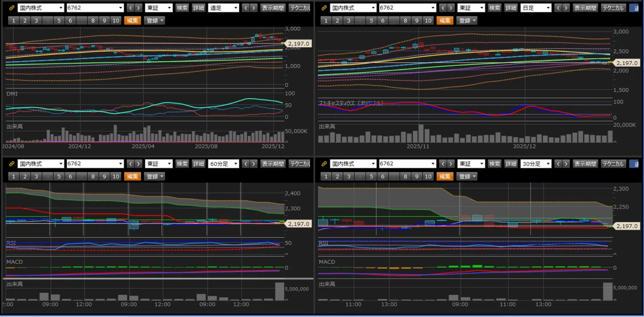The width and height of the screenshot is (644, 317).
Task: Select preset tab 3 in the daily panel
Action: pyautogui.click(x=348, y=20)
